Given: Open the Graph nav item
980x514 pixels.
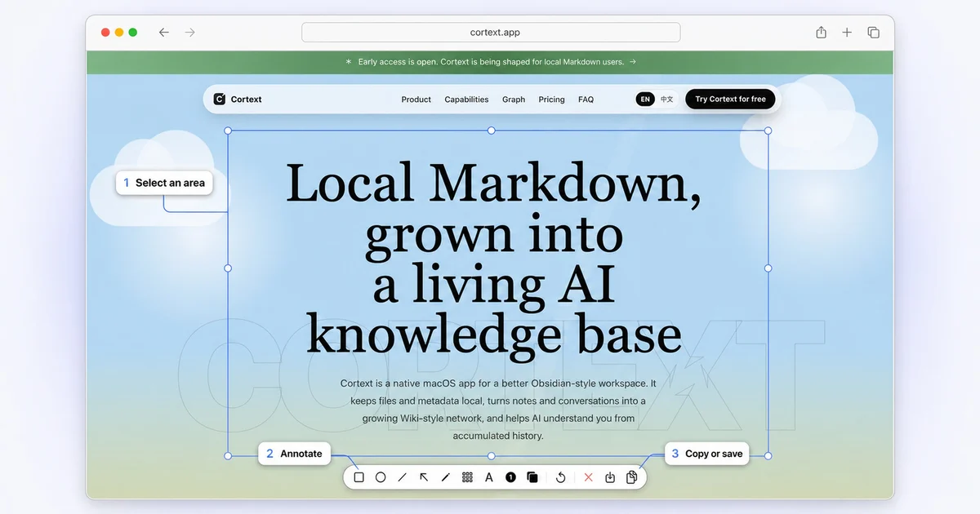Looking at the screenshot, I should click(514, 100).
